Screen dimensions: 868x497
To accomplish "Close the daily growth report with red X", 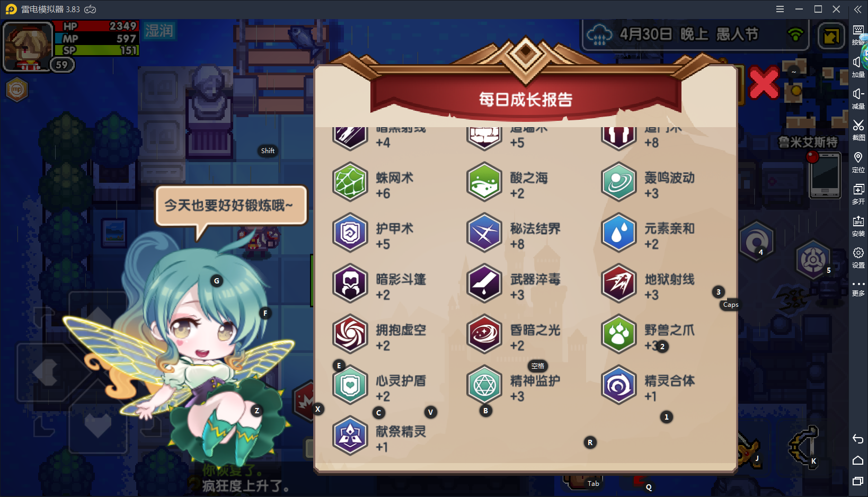I will click(764, 83).
